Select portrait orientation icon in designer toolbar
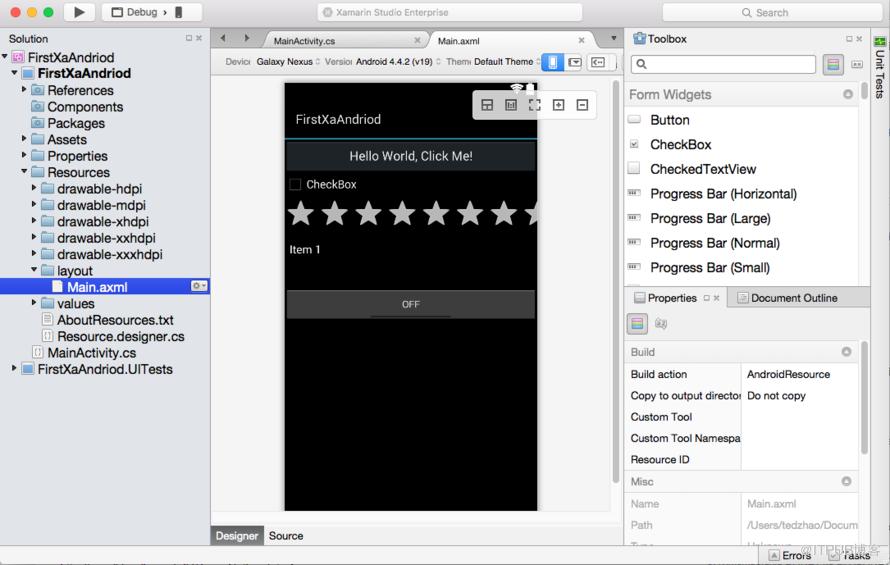Viewport: 890px width, 565px height. [x=552, y=62]
